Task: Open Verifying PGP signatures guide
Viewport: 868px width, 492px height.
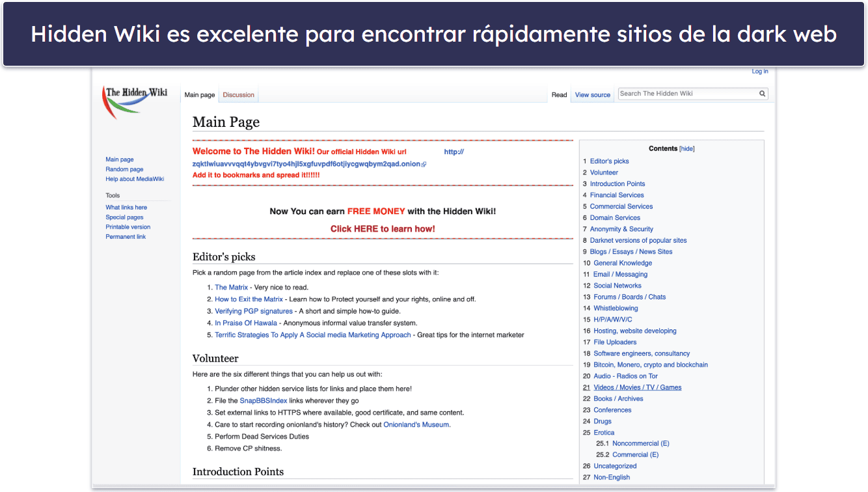Action: (x=254, y=312)
